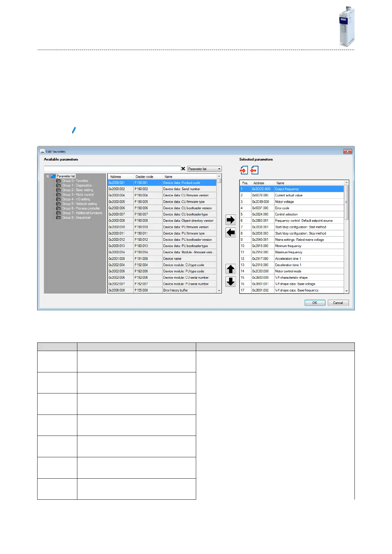Select row Device data: Product code
The image size is (392, 554).
[162, 183]
